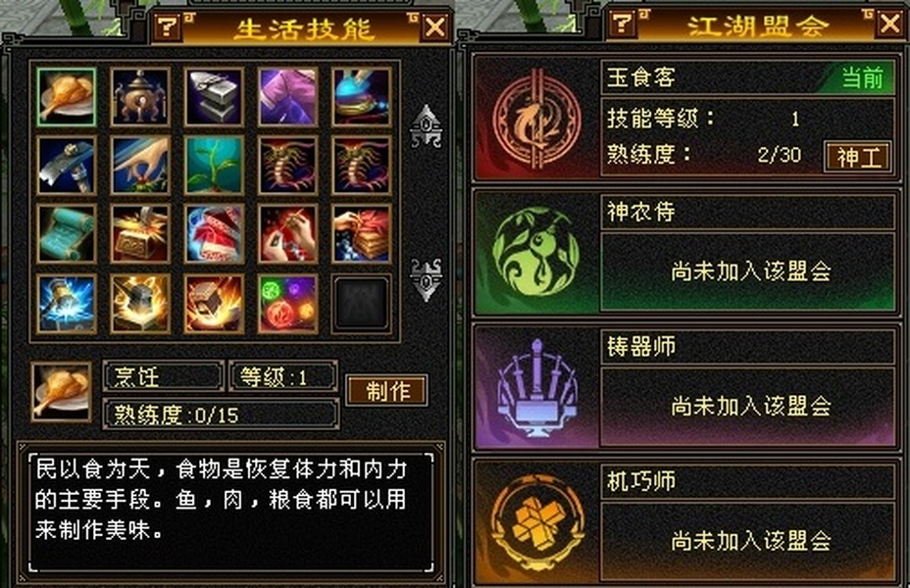
Task: Select the 机巧师 guild emblem
Action: pos(536,522)
